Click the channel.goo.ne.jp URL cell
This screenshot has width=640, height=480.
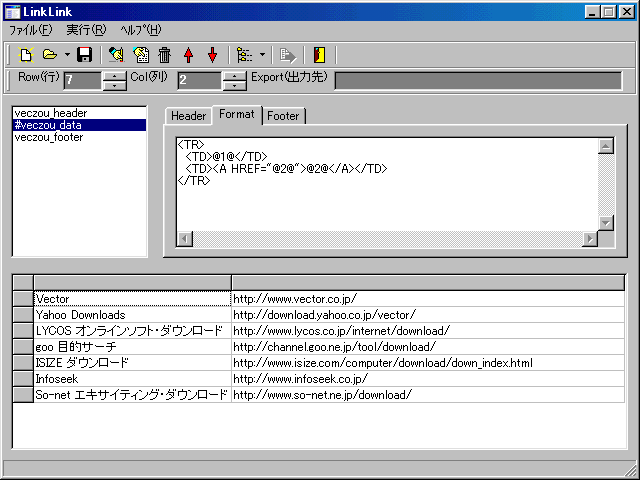pyautogui.click(x=428, y=347)
